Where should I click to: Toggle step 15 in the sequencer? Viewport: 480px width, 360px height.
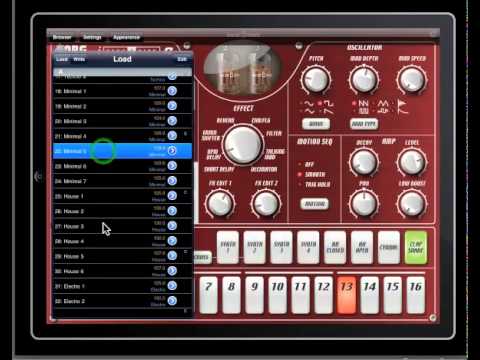pos(393,295)
